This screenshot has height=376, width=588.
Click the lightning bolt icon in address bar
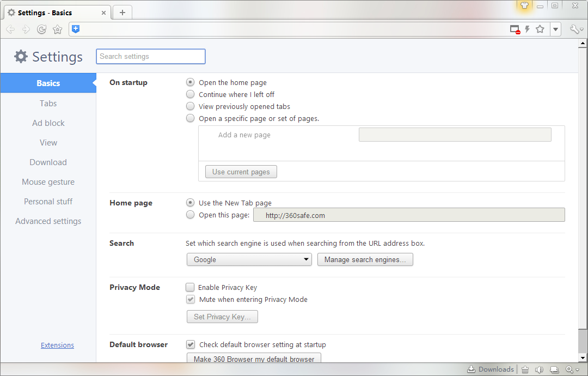527,29
